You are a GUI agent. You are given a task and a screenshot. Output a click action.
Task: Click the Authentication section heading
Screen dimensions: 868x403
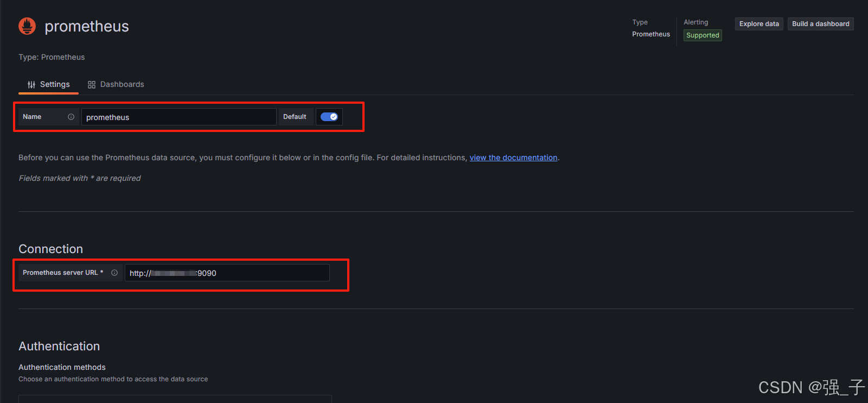coord(59,346)
